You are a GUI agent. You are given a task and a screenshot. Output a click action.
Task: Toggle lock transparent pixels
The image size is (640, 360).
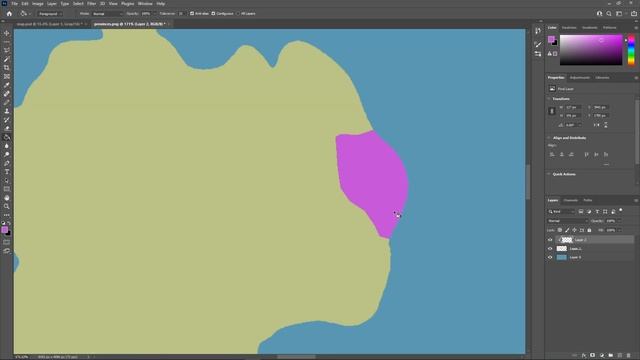pos(560,230)
